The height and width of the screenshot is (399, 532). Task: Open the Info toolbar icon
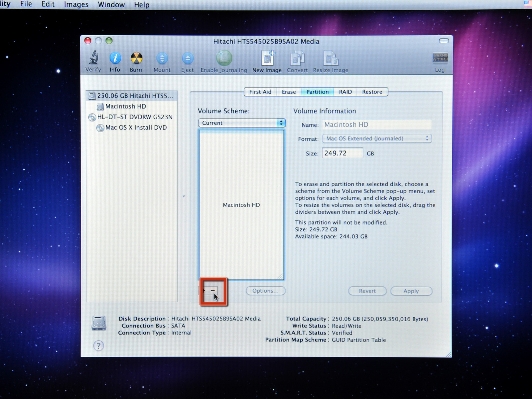pyautogui.click(x=115, y=58)
